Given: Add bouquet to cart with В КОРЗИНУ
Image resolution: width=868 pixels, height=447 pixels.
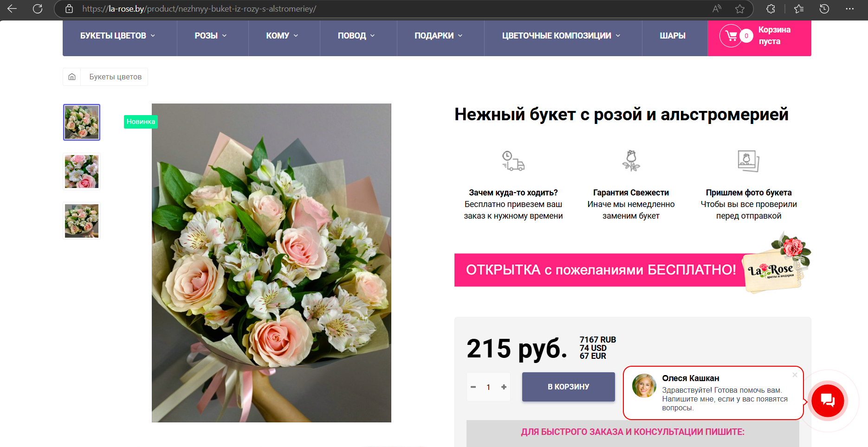Looking at the screenshot, I should tap(568, 387).
